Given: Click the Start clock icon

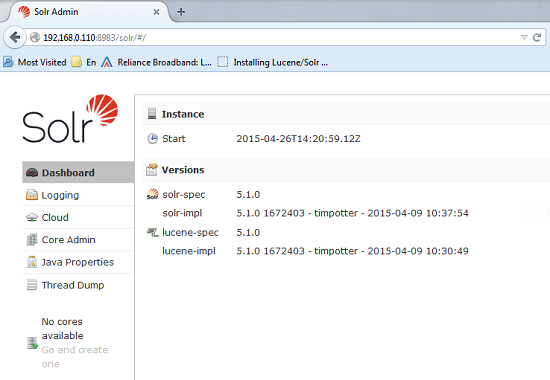Looking at the screenshot, I should tap(152, 139).
